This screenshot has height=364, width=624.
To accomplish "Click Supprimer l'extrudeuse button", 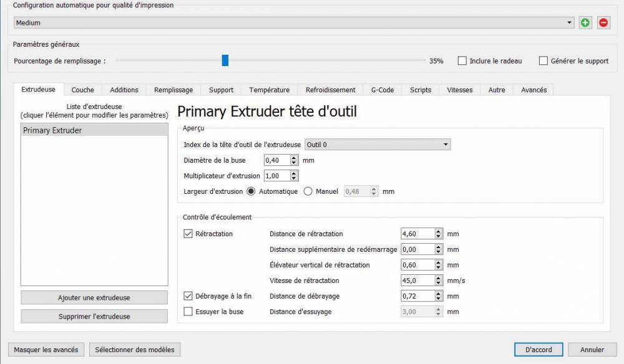I will coord(94,316).
